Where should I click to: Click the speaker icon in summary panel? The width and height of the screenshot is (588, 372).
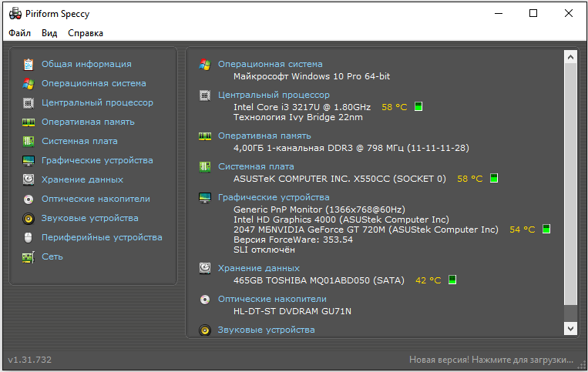point(205,330)
